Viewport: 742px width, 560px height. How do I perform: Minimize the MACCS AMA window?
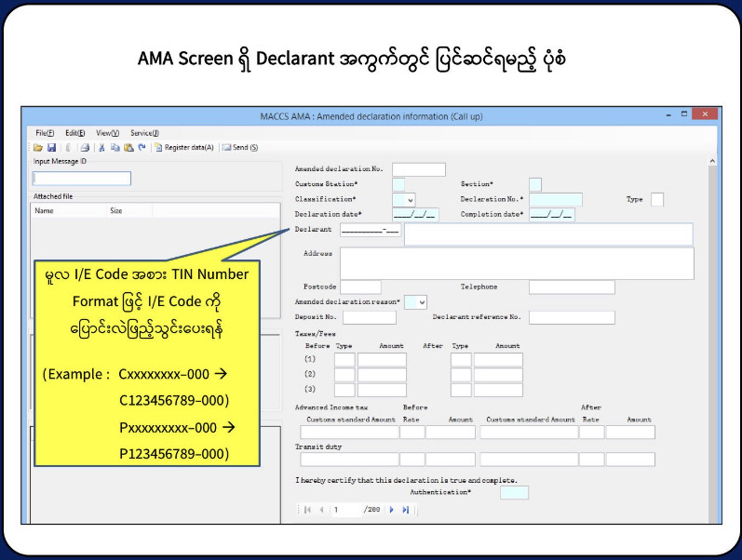click(x=668, y=114)
